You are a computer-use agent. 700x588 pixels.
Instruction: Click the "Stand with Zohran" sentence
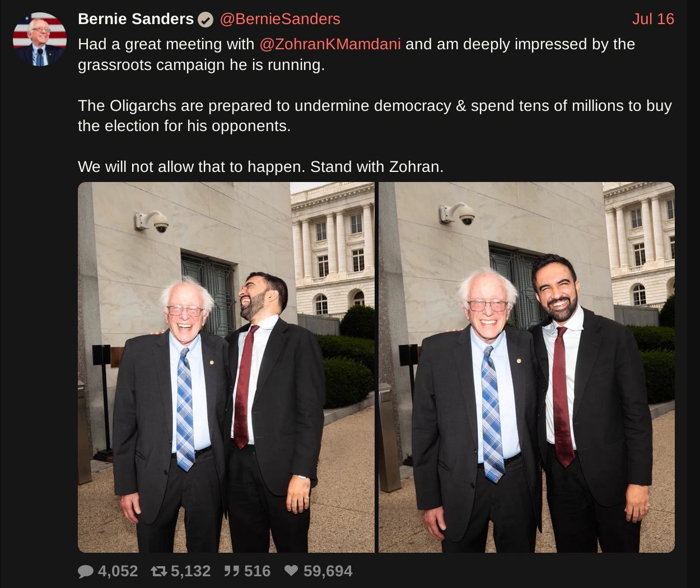click(x=377, y=167)
